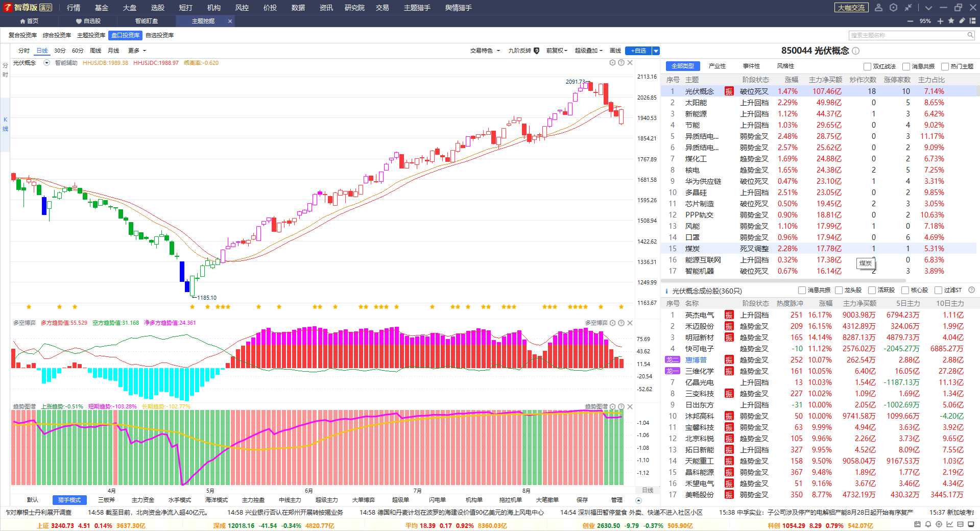Click the 上证 3240.73 index in status bar
980x531 pixels.
tap(91, 525)
